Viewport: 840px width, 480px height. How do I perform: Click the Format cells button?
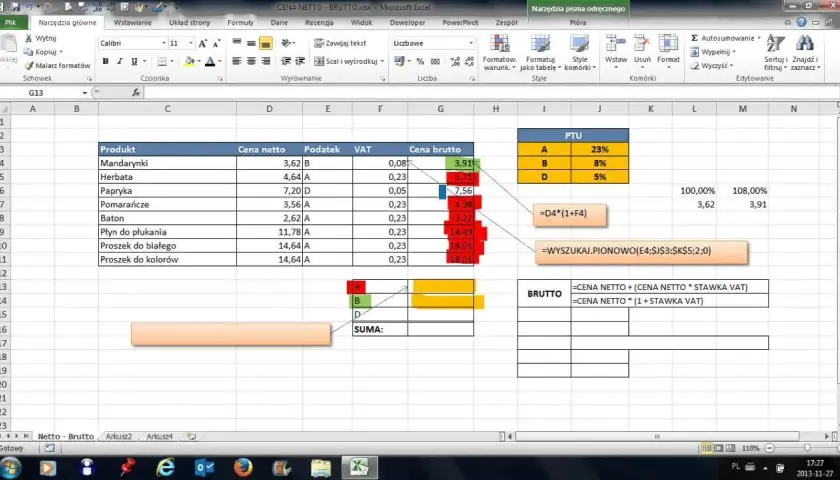(668, 52)
